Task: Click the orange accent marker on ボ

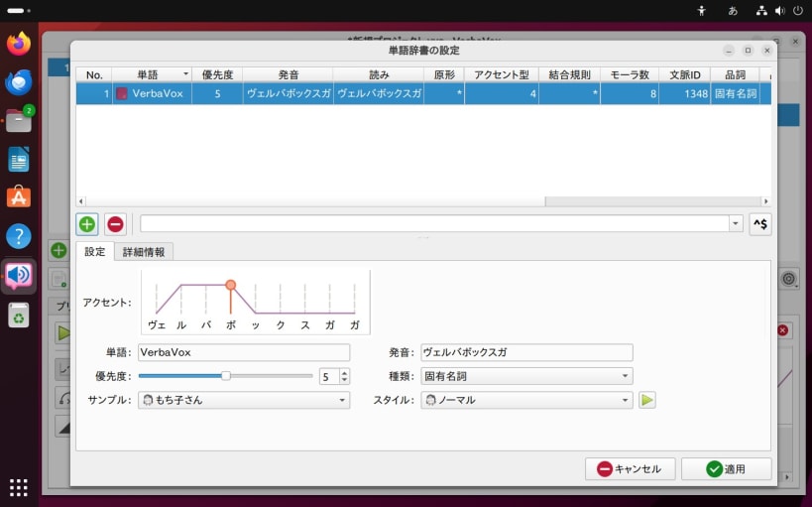Action: [231, 285]
